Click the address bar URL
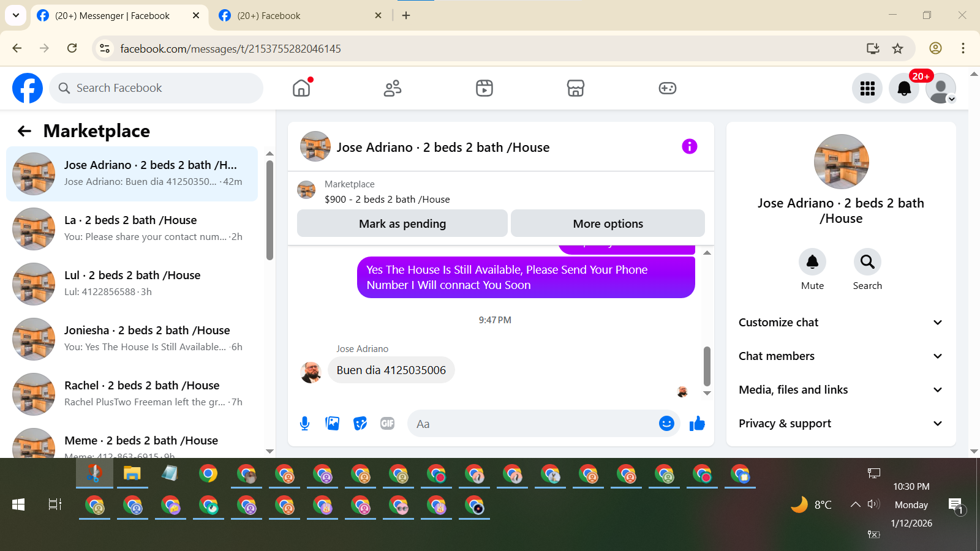This screenshot has height=551, width=980. point(230,48)
